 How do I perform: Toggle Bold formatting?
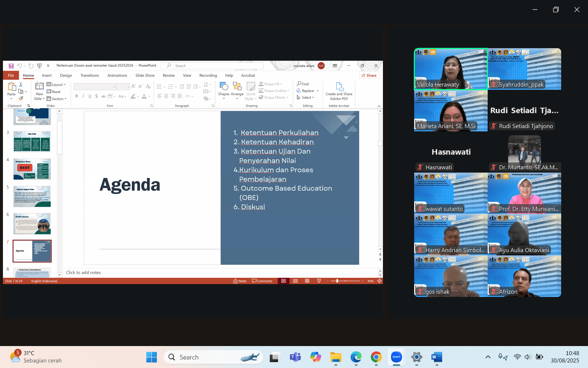(x=76, y=96)
